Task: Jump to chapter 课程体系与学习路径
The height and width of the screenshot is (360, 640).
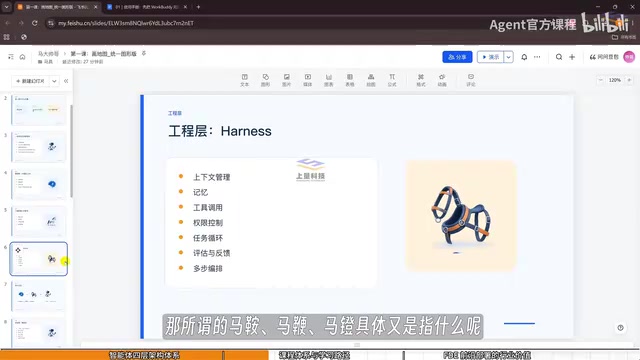Action: pyautogui.click(x=314, y=356)
